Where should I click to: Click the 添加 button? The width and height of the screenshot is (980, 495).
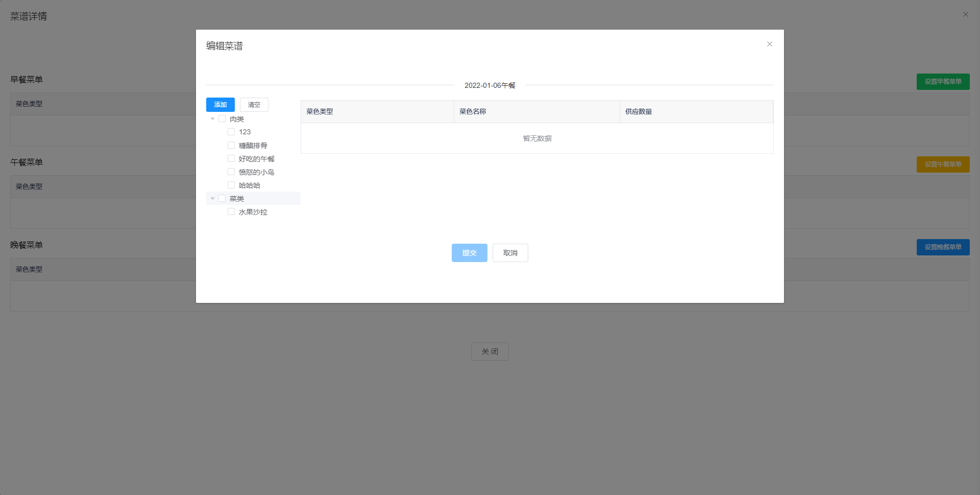point(220,105)
